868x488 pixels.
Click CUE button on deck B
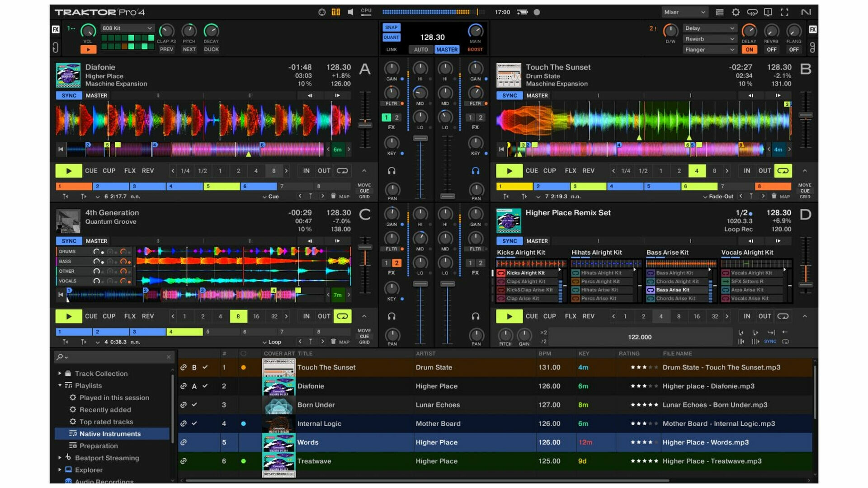point(532,171)
